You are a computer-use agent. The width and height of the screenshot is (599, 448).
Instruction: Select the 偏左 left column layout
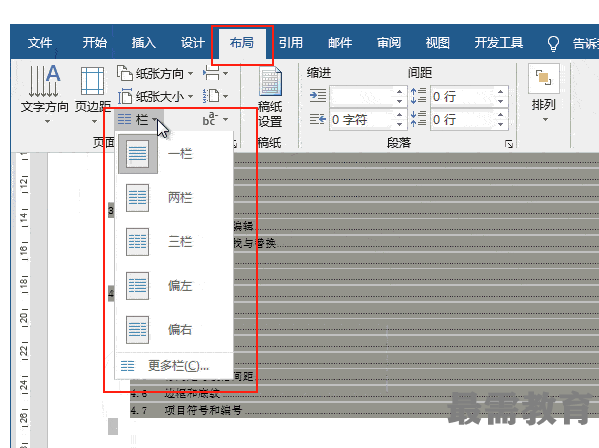[x=174, y=286]
